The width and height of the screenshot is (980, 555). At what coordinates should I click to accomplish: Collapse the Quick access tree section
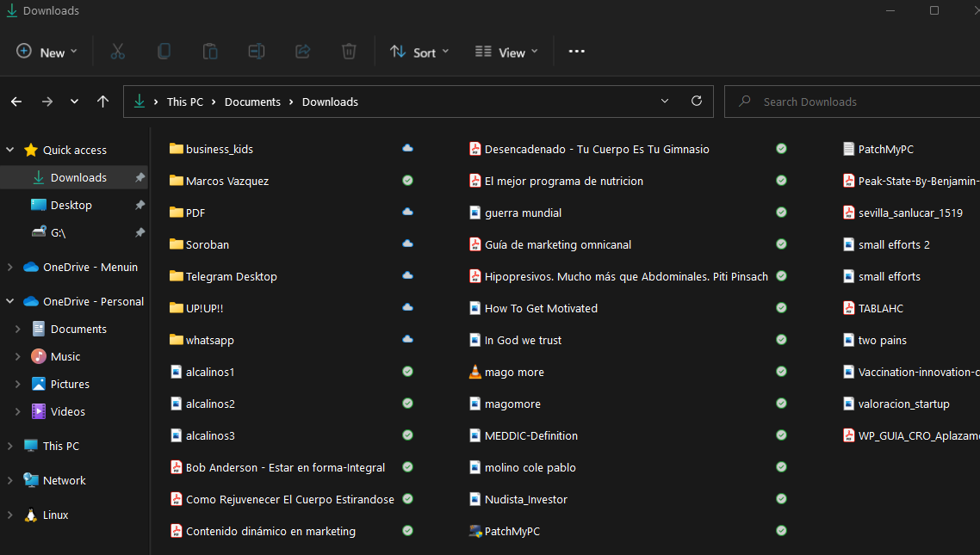[x=10, y=150]
